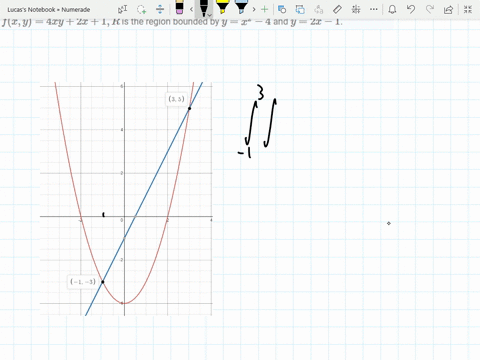Open the Ruler tool

pos(337,9)
